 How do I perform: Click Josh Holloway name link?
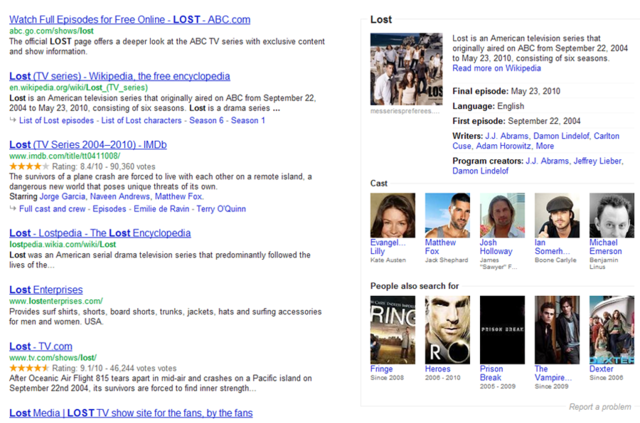point(496,247)
